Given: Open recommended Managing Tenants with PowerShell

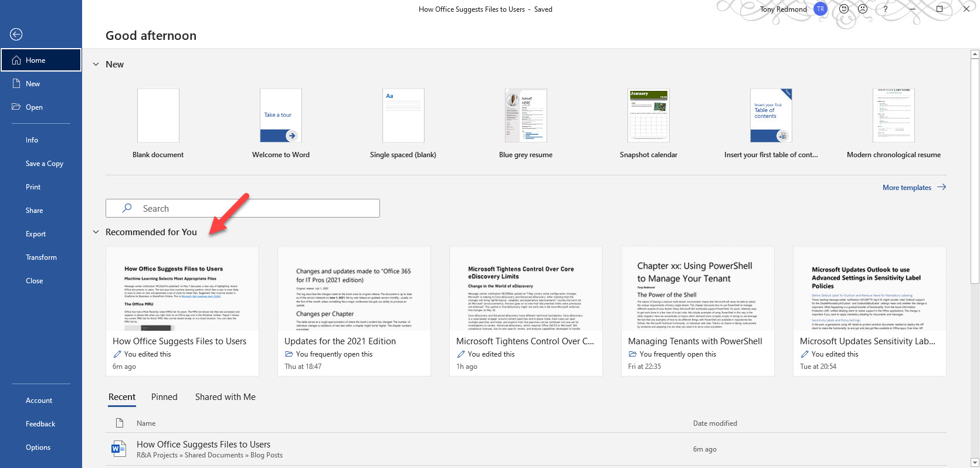Looking at the screenshot, I should point(698,311).
